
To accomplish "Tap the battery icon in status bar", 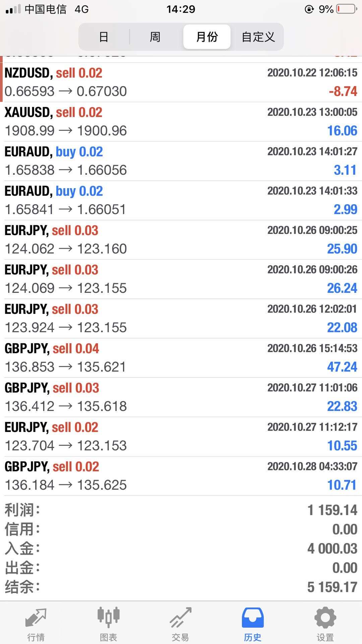I will coord(347,9).
